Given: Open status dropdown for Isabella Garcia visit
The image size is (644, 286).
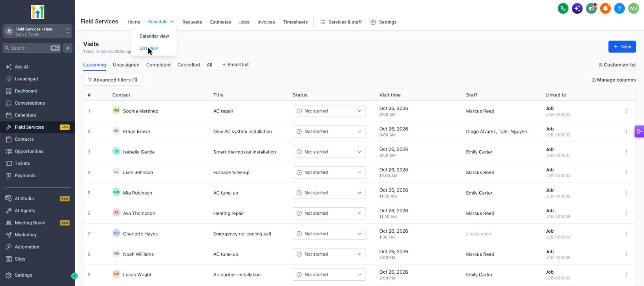Looking at the screenshot, I should click(x=329, y=152).
